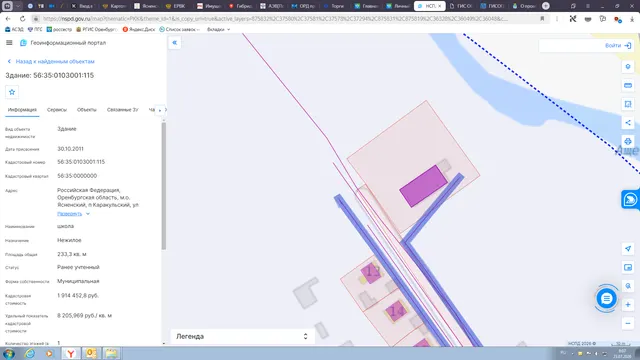The width and height of the screenshot is (640, 360).
Task: Select the area selection tool on map
Action: [x=628, y=104]
